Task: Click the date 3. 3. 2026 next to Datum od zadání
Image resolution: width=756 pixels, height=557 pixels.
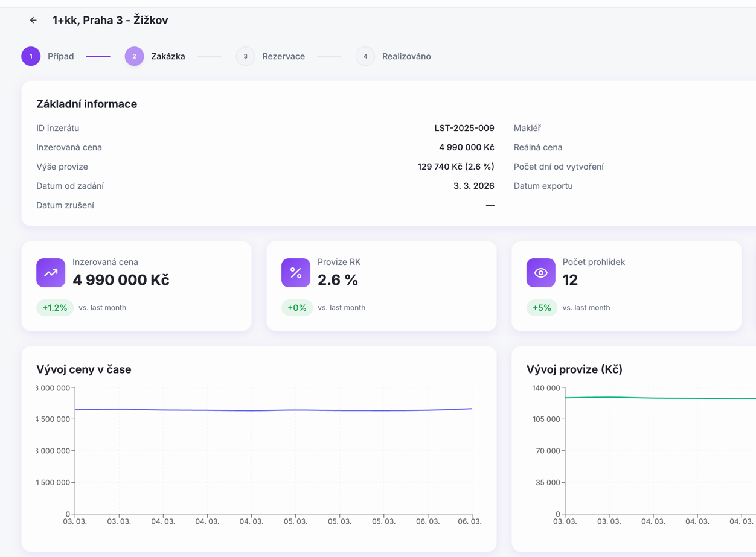Action: pos(473,185)
